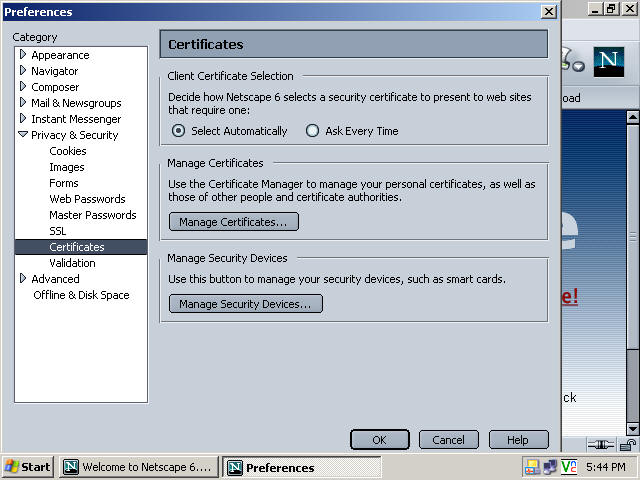Select the Privacy & Security label
Viewport: 640px width, 480px height.
(x=75, y=135)
